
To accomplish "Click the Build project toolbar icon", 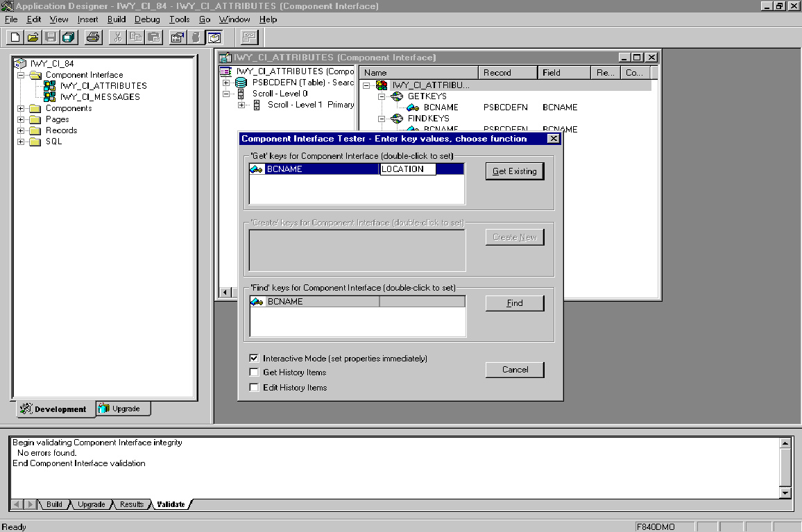I will (x=196, y=37).
